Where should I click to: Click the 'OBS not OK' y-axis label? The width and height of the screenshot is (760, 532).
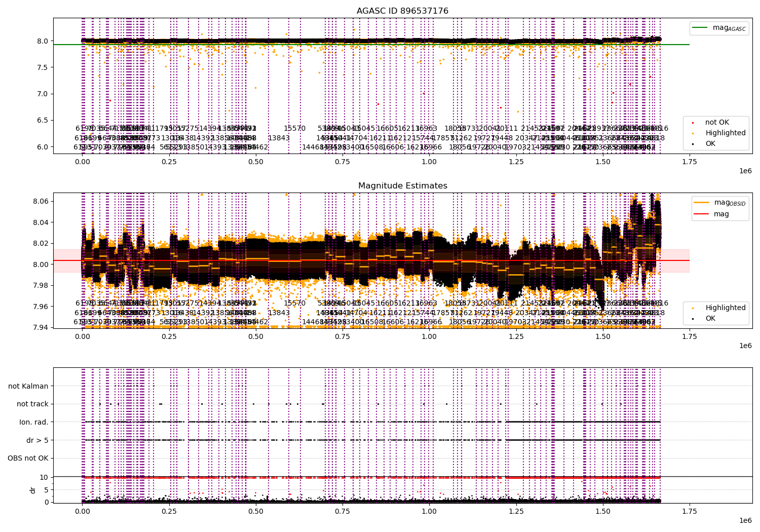pyautogui.click(x=28, y=459)
